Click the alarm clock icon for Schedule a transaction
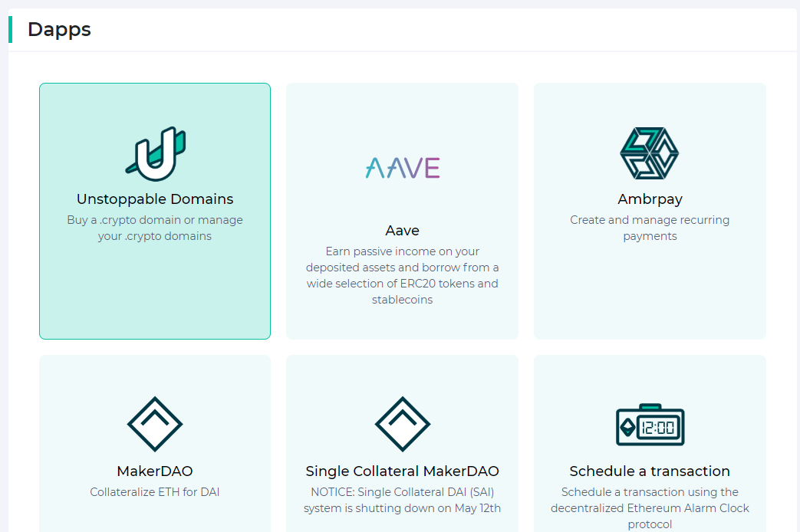This screenshot has height=532, width=800. click(650, 425)
